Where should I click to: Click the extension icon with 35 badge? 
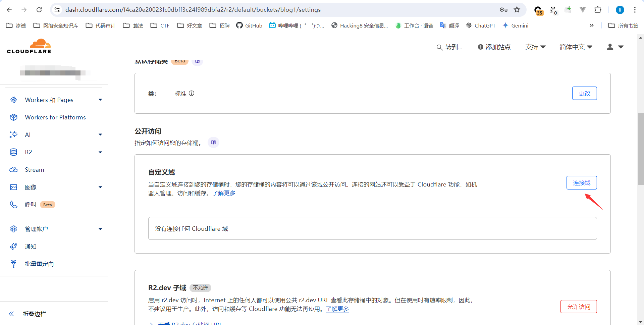(x=538, y=10)
